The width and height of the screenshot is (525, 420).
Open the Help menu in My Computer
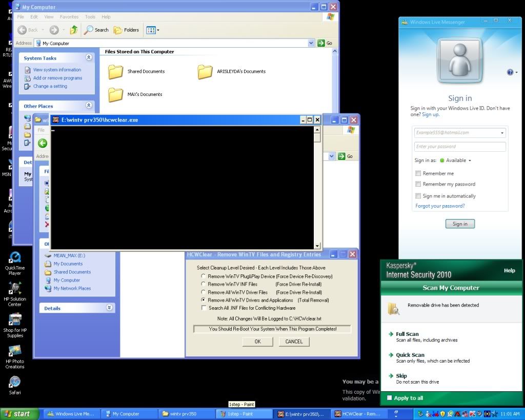(x=106, y=17)
